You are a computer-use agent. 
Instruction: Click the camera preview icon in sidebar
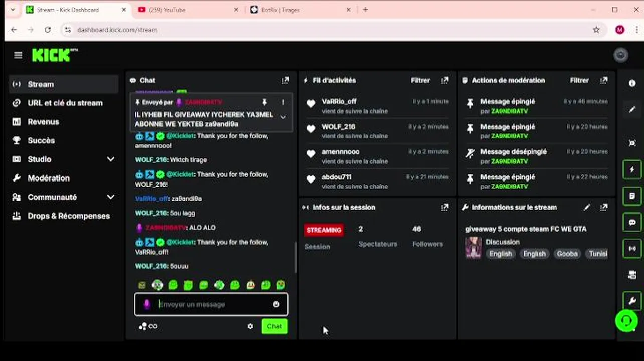pos(632,275)
